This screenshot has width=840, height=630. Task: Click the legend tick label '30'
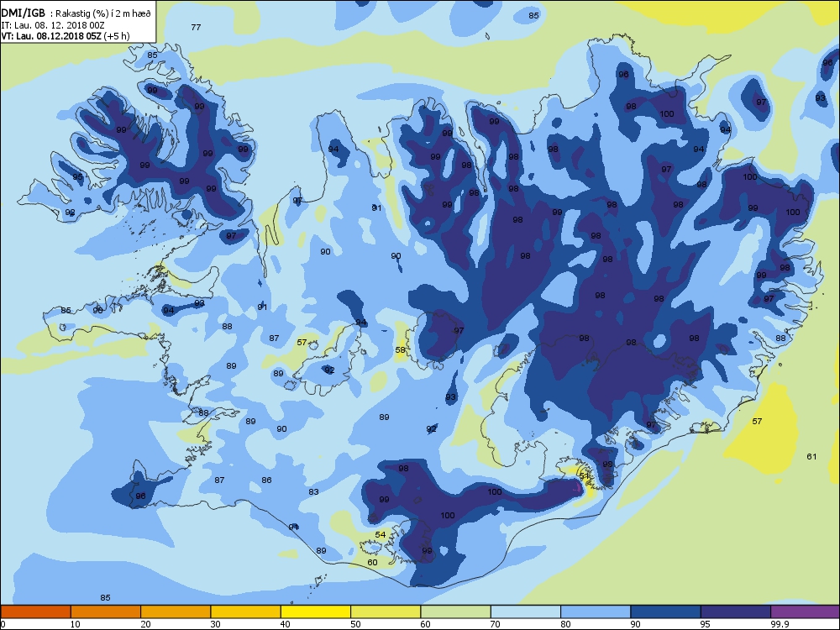(215, 624)
